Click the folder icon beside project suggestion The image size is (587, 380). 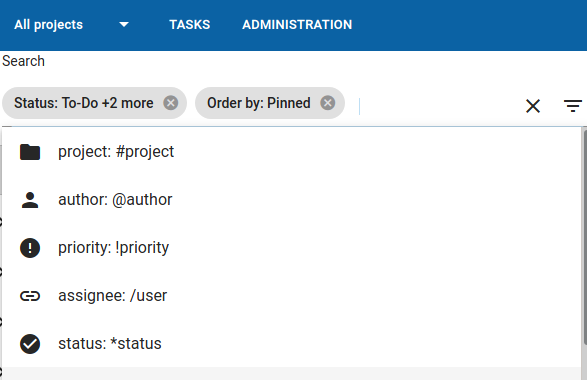[30, 152]
